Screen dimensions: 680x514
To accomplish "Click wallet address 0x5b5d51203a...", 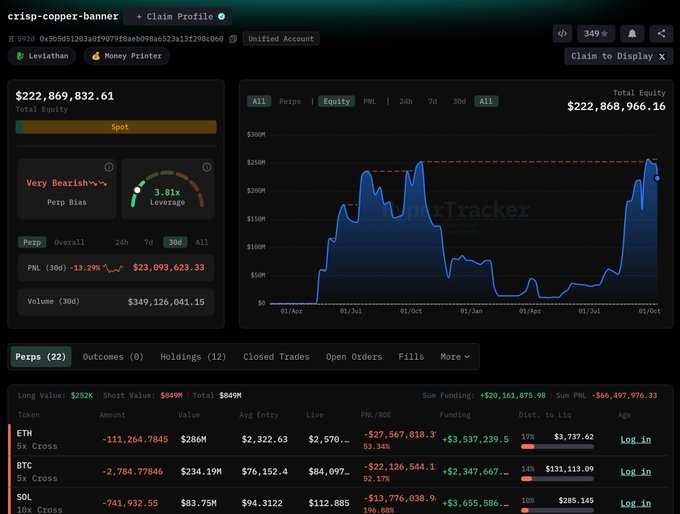I will tap(131, 39).
